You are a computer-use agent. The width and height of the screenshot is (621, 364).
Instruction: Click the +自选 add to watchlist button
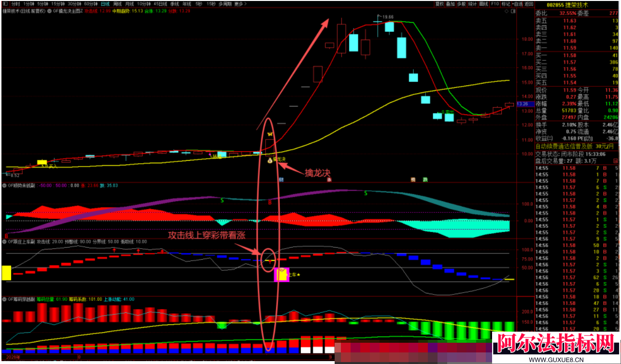(x=517, y=3)
